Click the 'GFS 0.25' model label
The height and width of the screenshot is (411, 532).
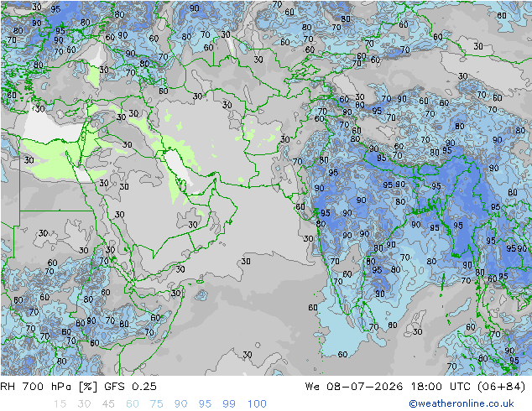coord(130,387)
